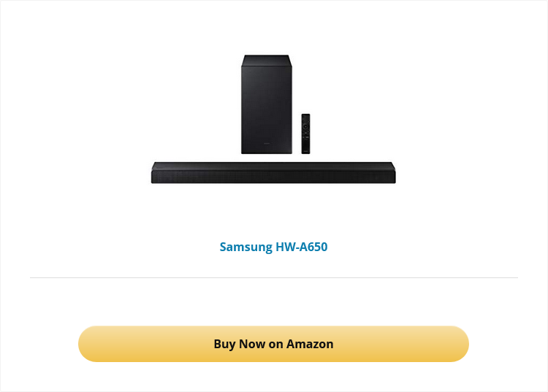The width and height of the screenshot is (548, 392).
Task: Click the circular button on the remote control
Action: (306, 127)
